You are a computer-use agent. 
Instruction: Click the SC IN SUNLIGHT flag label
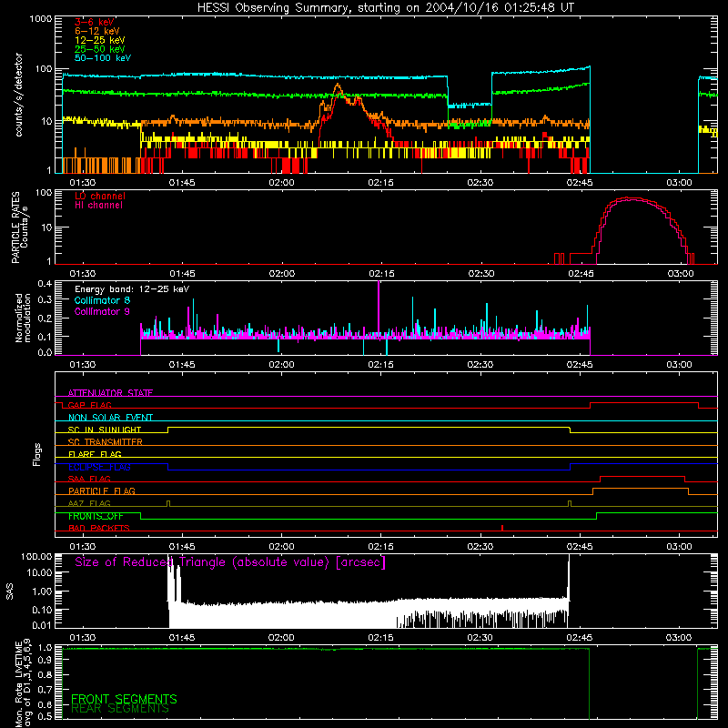click(x=105, y=430)
